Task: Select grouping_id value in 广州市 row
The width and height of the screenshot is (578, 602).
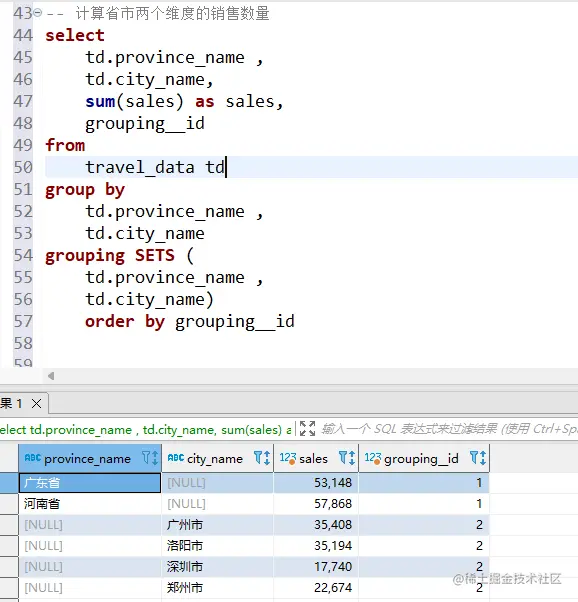Action: pyautogui.click(x=424, y=525)
